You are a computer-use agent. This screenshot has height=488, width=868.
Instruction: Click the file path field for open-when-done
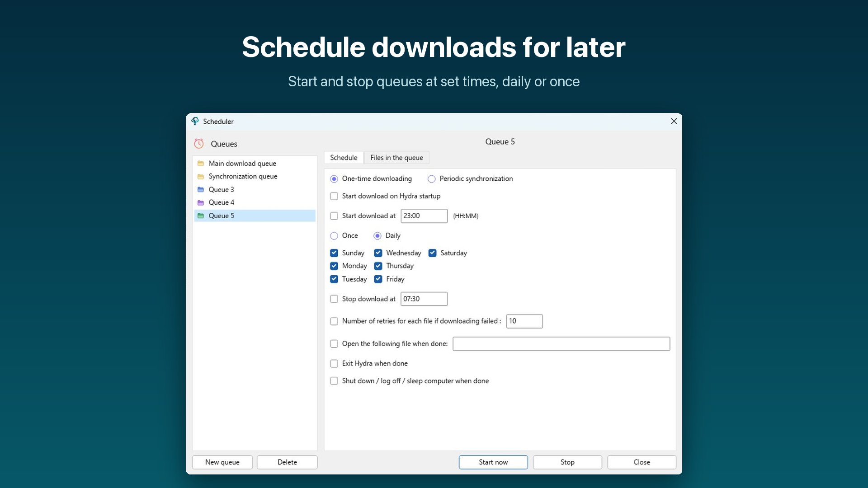pyautogui.click(x=561, y=344)
